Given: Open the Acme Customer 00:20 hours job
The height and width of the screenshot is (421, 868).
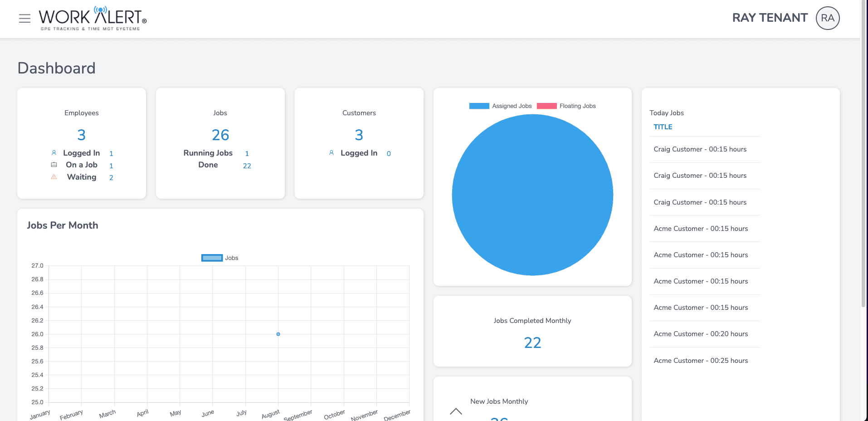Looking at the screenshot, I should coord(701,334).
